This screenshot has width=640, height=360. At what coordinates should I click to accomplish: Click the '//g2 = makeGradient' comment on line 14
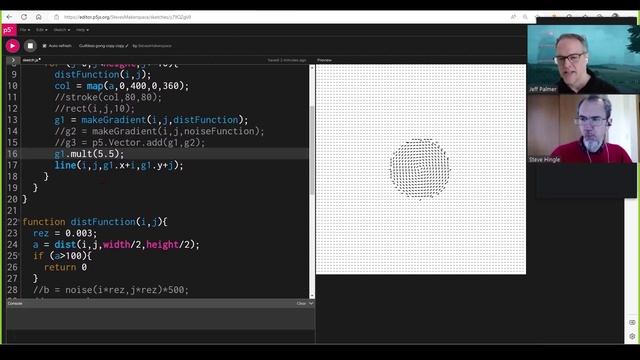[159, 131]
